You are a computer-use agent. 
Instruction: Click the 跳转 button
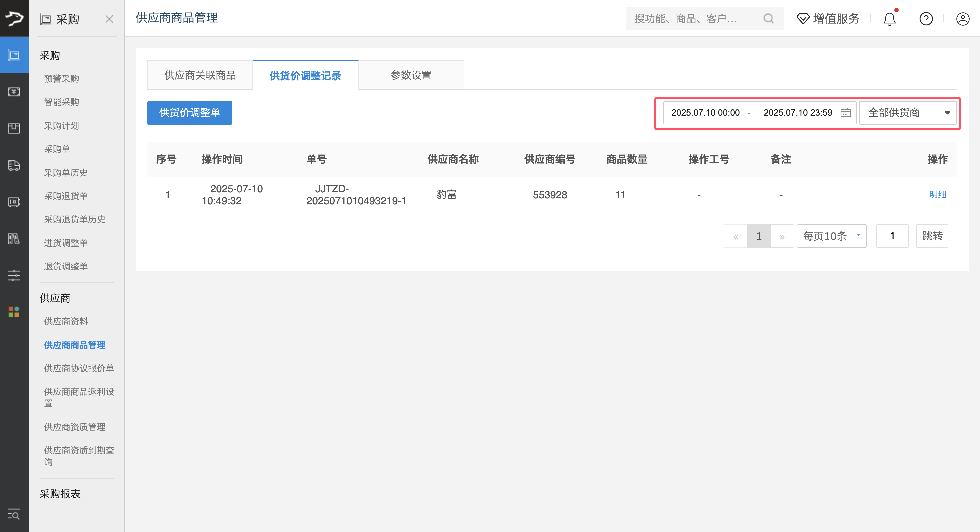[x=932, y=236]
